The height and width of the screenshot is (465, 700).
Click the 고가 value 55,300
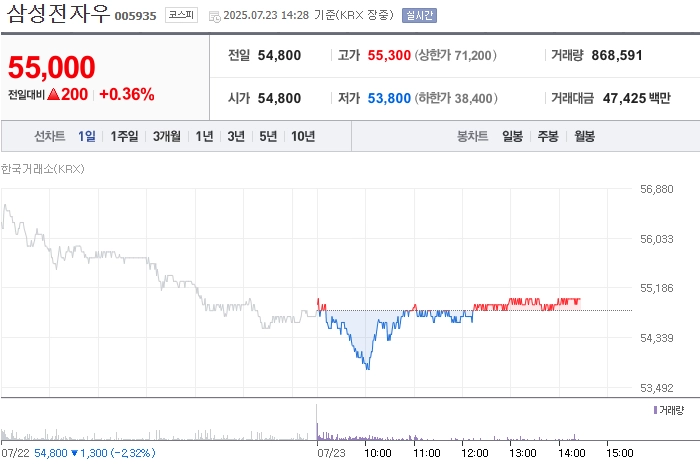click(389, 55)
